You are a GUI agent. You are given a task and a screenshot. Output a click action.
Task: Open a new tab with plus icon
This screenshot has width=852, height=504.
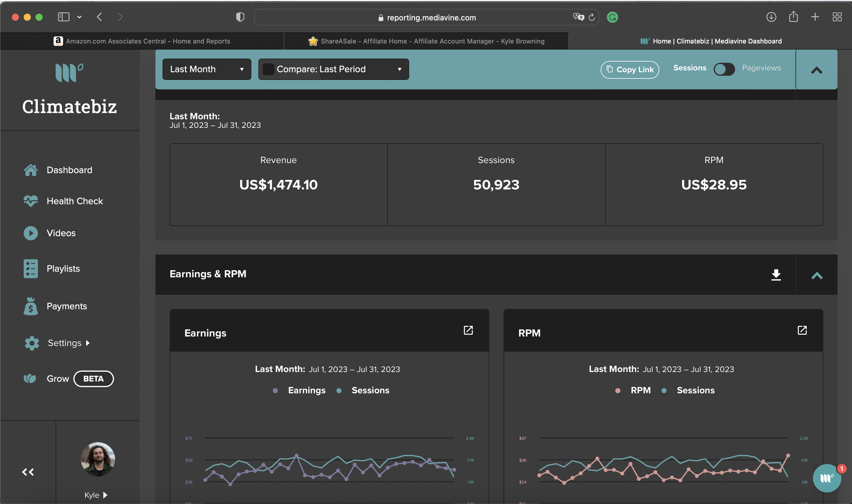click(x=815, y=17)
